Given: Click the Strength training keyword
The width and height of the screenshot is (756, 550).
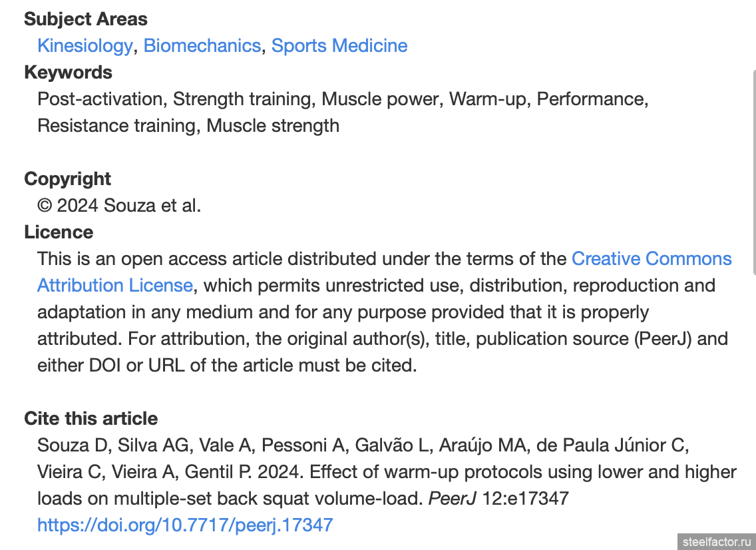Looking at the screenshot, I should point(242,99).
